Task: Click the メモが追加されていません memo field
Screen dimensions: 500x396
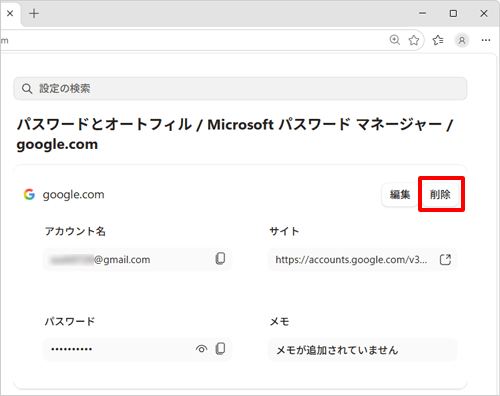Action: point(362,350)
